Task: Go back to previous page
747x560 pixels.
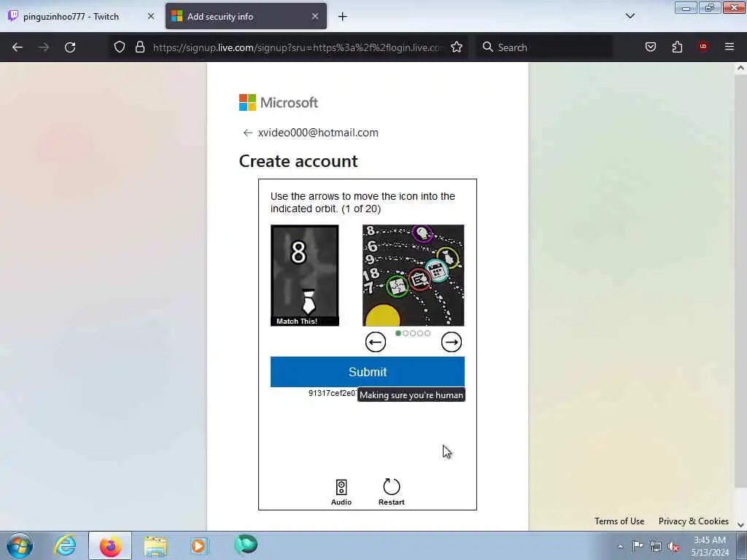Action: click(x=18, y=47)
